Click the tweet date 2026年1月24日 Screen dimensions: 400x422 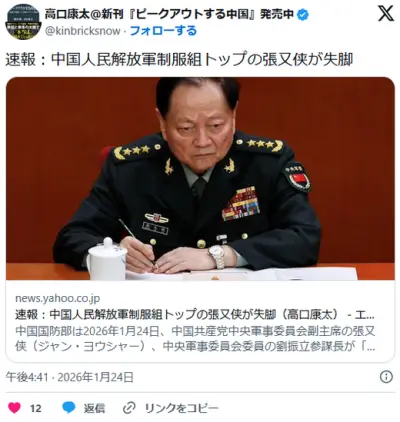pos(96,377)
